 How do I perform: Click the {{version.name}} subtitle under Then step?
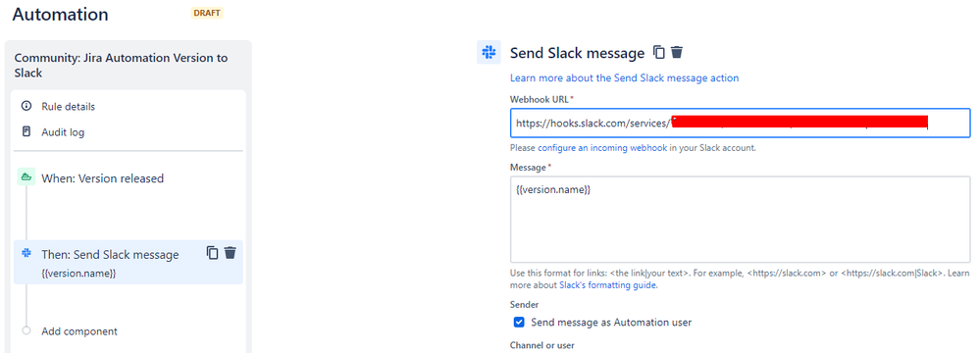[x=78, y=273]
